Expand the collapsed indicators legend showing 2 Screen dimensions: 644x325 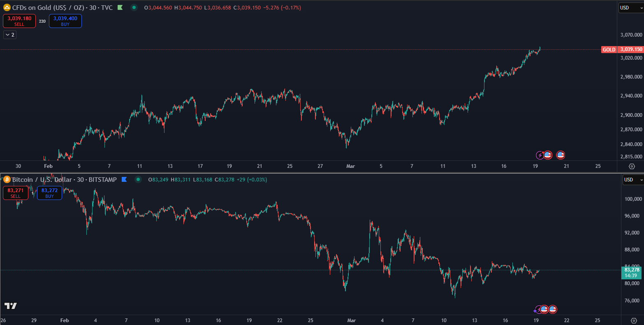coord(10,35)
